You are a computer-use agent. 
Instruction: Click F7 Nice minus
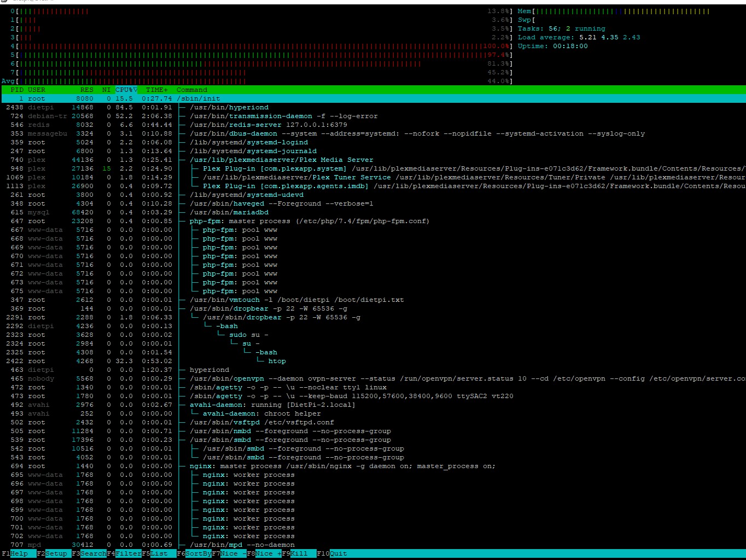point(229,553)
